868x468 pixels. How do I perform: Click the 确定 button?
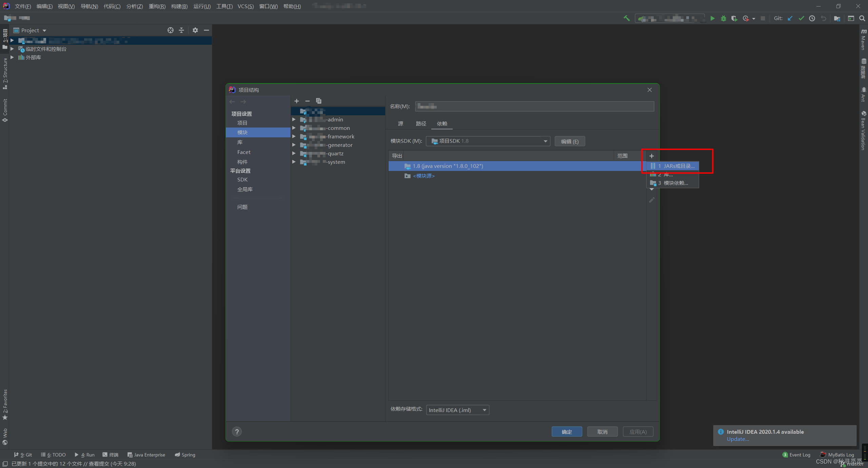567,432
